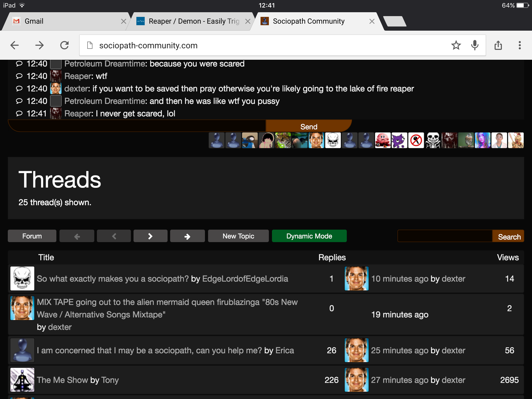532x399 pixels.
Task: Open the share sheet icon
Action: (498, 45)
